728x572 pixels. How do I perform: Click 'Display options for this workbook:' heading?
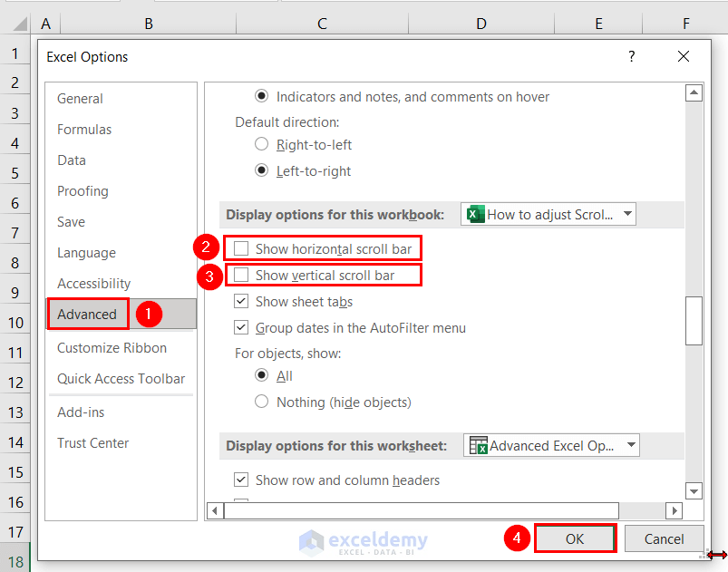335,215
